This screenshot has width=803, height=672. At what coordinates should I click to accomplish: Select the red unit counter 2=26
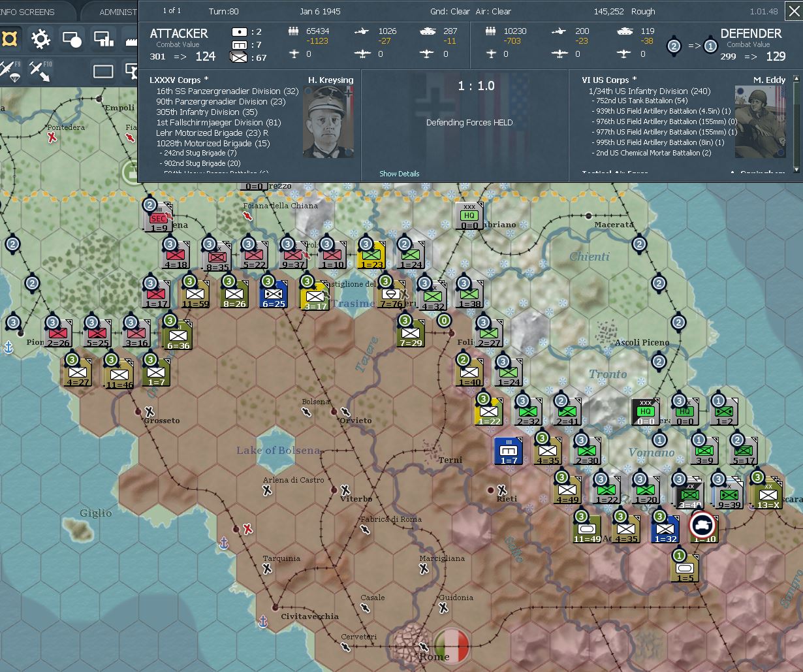[58, 334]
